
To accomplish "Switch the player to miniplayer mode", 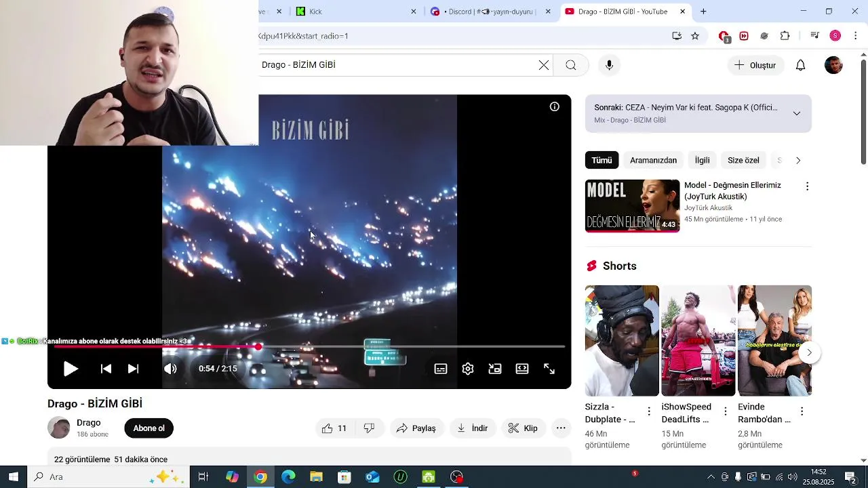I will click(495, 369).
